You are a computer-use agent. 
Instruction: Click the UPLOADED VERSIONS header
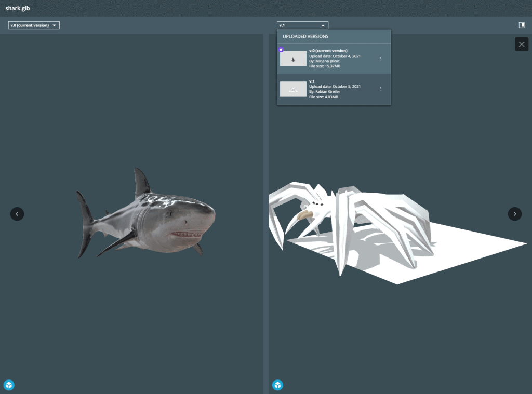[305, 37]
